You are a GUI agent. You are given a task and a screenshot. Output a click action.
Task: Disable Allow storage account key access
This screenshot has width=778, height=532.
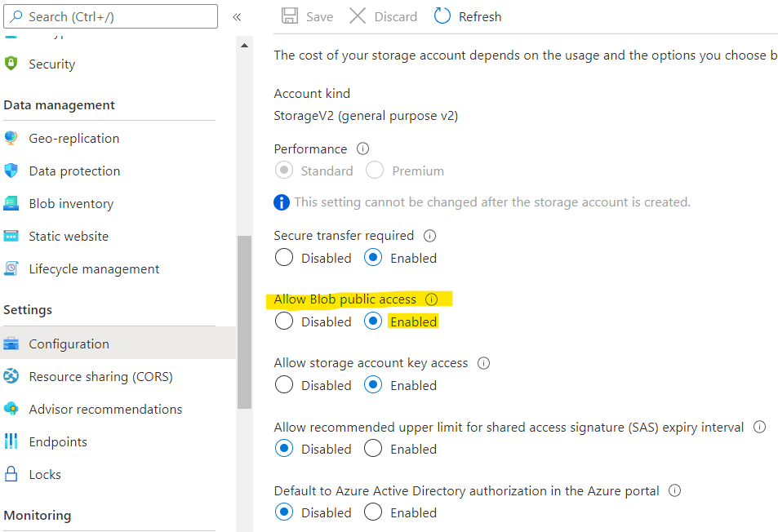(284, 385)
